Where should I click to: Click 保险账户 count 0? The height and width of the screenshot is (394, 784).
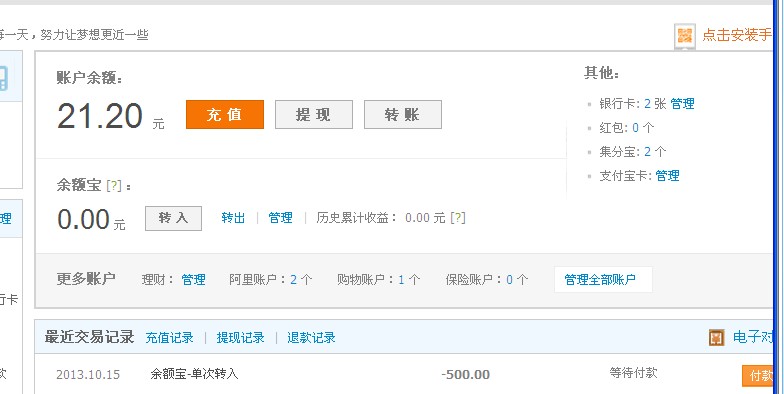click(510, 280)
